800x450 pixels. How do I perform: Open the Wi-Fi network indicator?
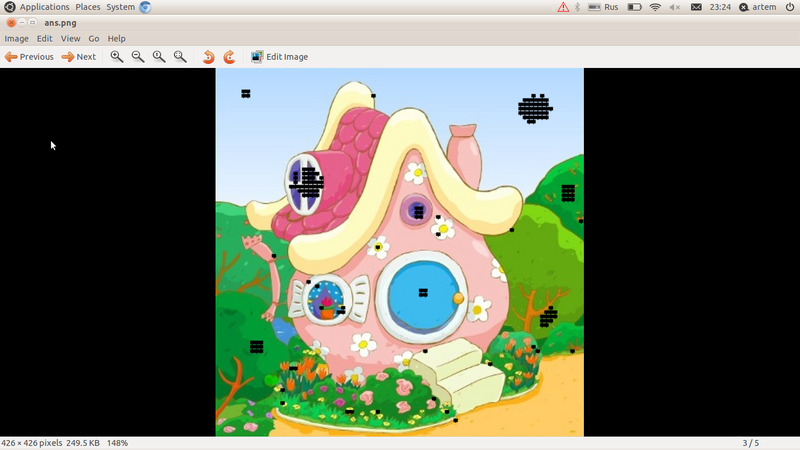[x=655, y=7]
